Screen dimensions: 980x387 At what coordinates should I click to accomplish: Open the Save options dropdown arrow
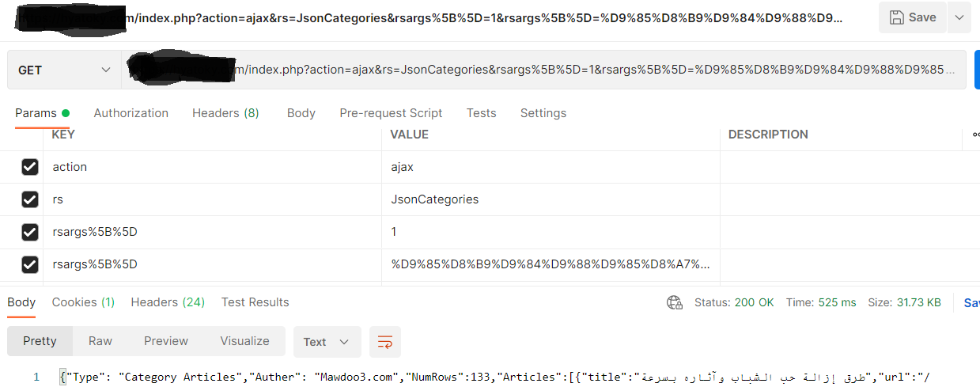click(959, 17)
